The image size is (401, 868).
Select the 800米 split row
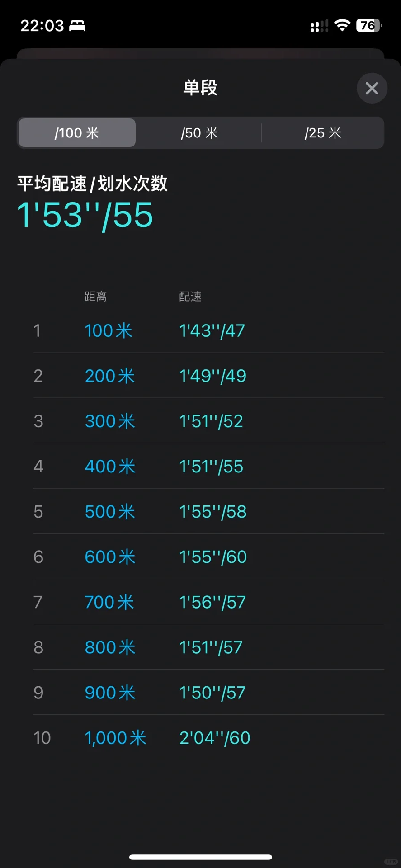pos(208,647)
